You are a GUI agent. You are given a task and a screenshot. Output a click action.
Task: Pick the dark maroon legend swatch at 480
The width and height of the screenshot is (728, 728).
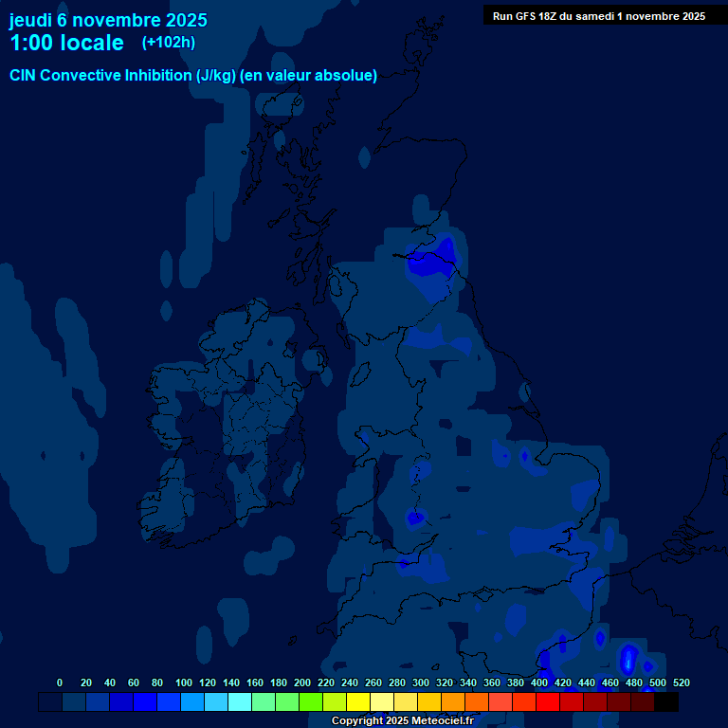[x=643, y=702]
